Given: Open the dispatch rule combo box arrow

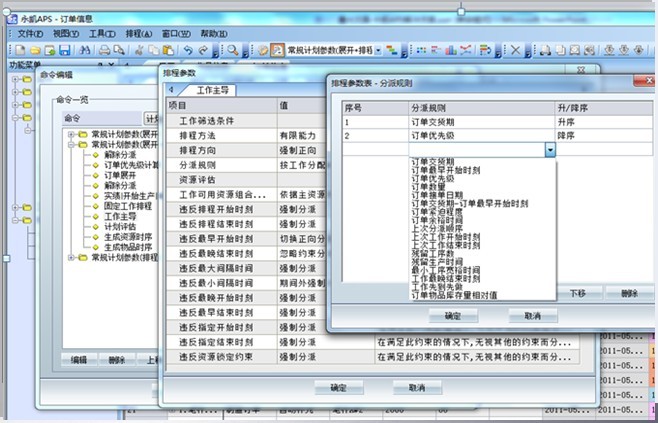Looking at the screenshot, I should [550, 150].
